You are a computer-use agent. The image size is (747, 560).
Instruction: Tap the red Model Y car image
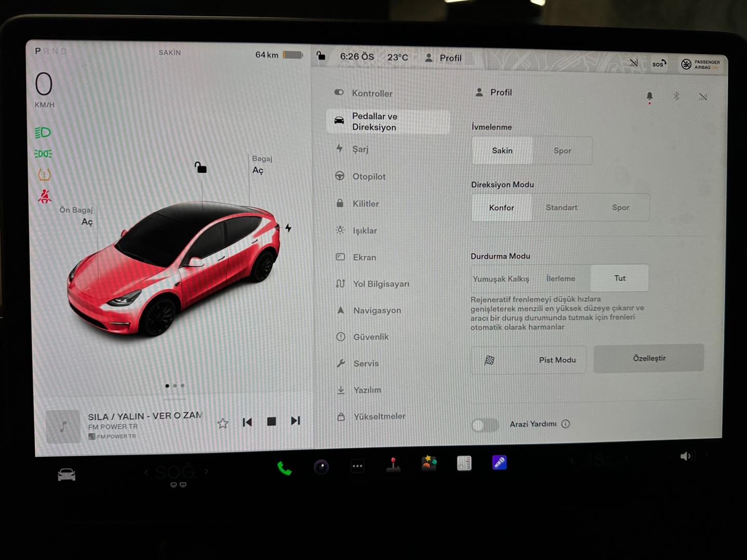pyautogui.click(x=173, y=269)
